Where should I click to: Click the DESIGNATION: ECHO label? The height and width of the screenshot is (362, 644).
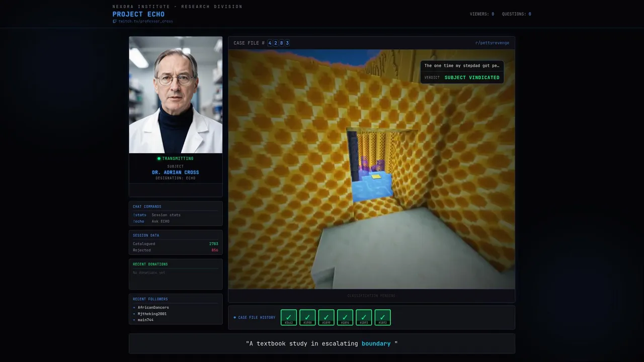click(x=176, y=178)
